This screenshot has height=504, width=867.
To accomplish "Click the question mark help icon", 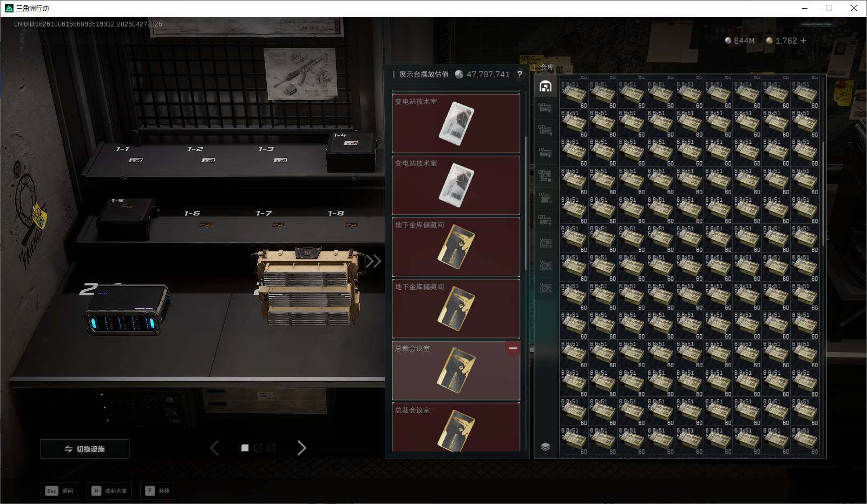I will pos(520,75).
